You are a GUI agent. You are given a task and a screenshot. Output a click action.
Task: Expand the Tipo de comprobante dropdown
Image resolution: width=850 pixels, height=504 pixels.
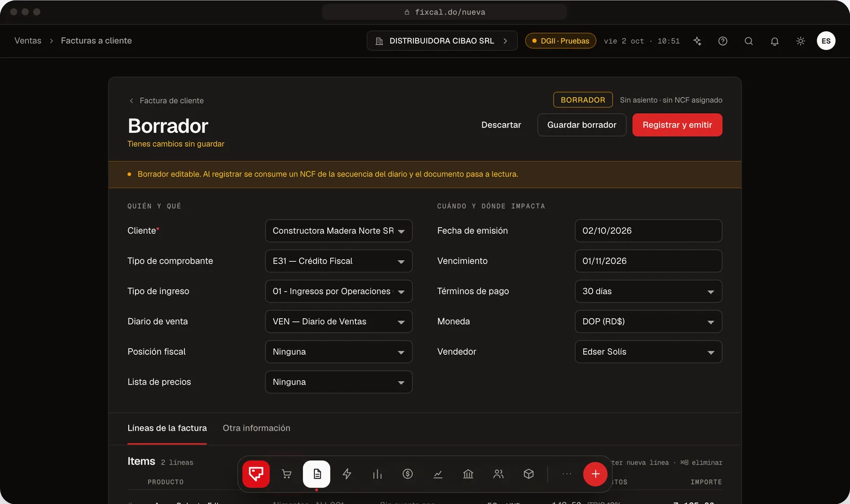[339, 261]
